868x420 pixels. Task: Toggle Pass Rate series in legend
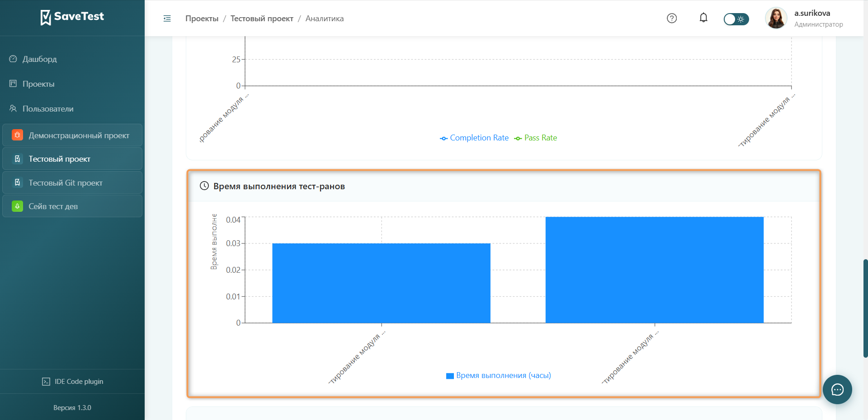(536, 138)
